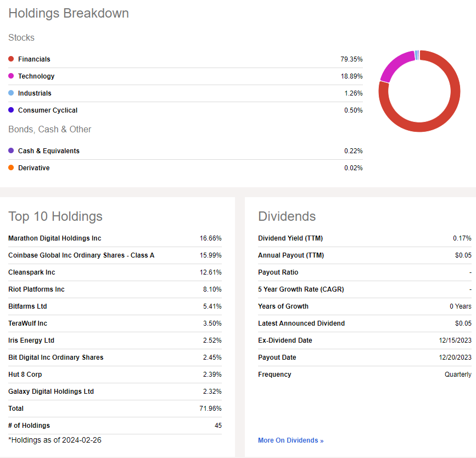476x458 pixels.
Task: Click the Iris Energy Ltd holding
Action: (x=31, y=340)
